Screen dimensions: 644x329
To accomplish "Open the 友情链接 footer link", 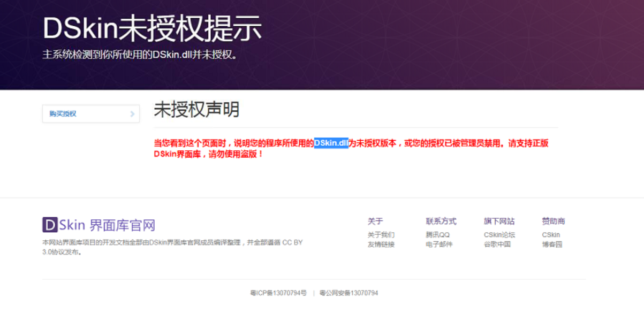I will (381, 244).
